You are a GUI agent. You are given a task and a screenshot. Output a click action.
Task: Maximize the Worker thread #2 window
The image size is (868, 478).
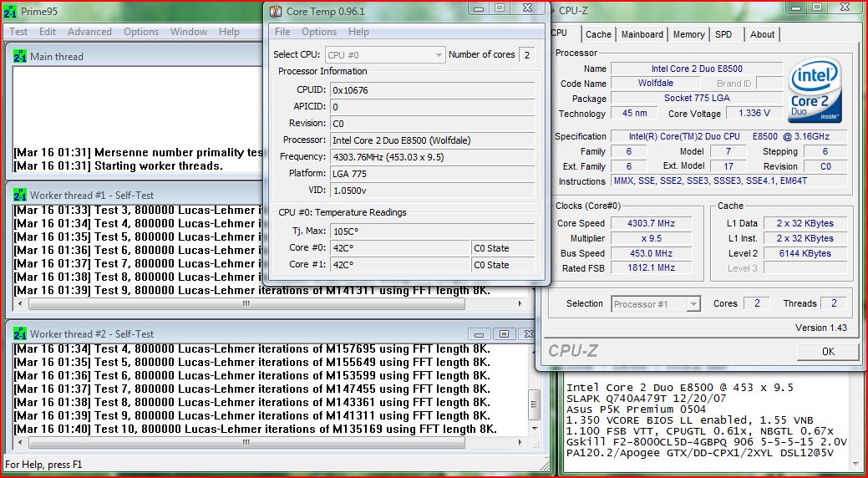504,334
